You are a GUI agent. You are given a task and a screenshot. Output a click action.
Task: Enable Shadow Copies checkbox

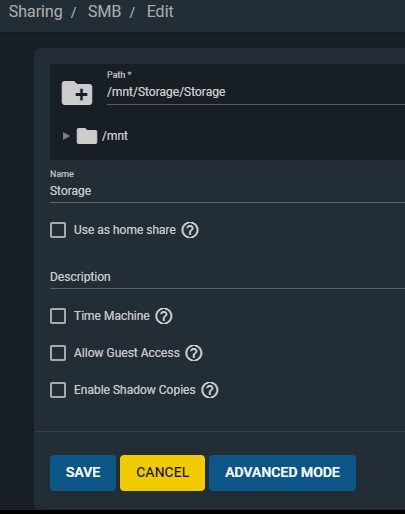pyautogui.click(x=58, y=390)
